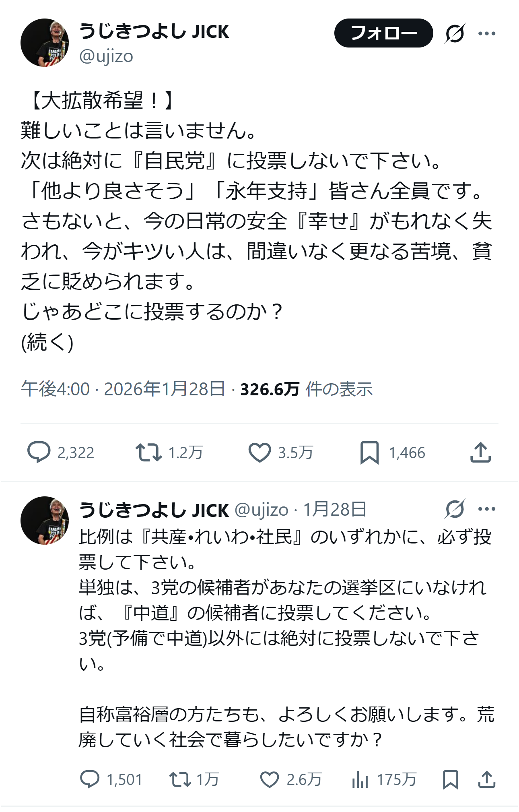
Task: Share the main post via share icon
Action: 480,452
